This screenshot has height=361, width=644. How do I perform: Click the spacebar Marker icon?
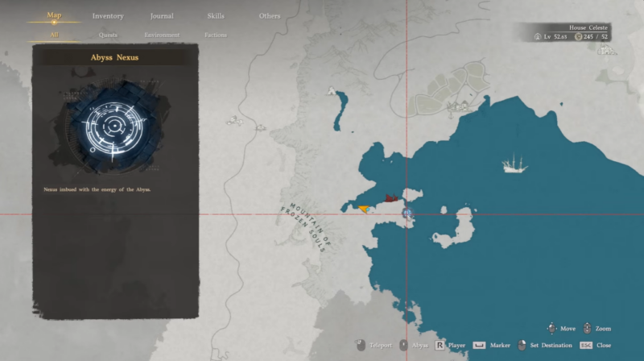(x=479, y=345)
